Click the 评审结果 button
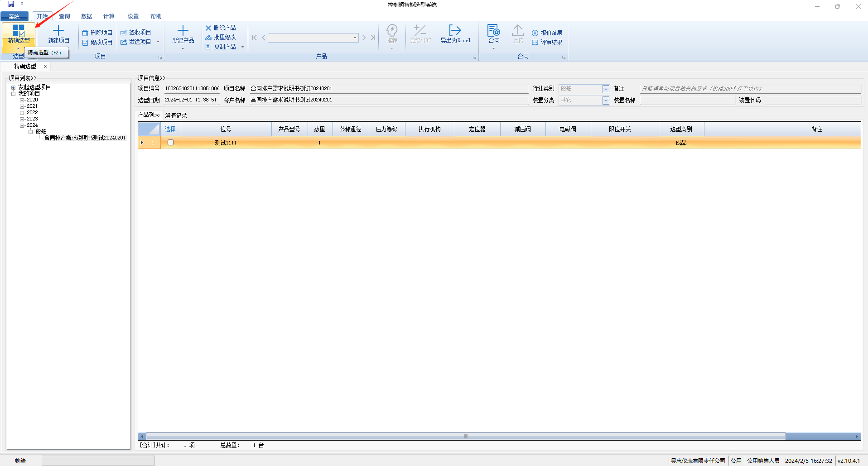 click(547, 43)
